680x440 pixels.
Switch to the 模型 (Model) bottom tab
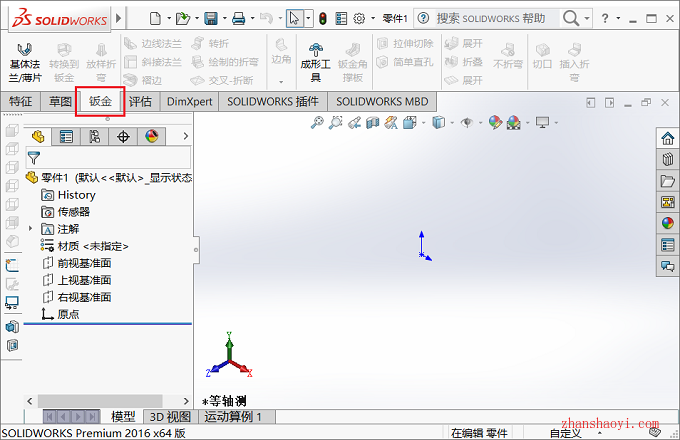coord(123,417)
